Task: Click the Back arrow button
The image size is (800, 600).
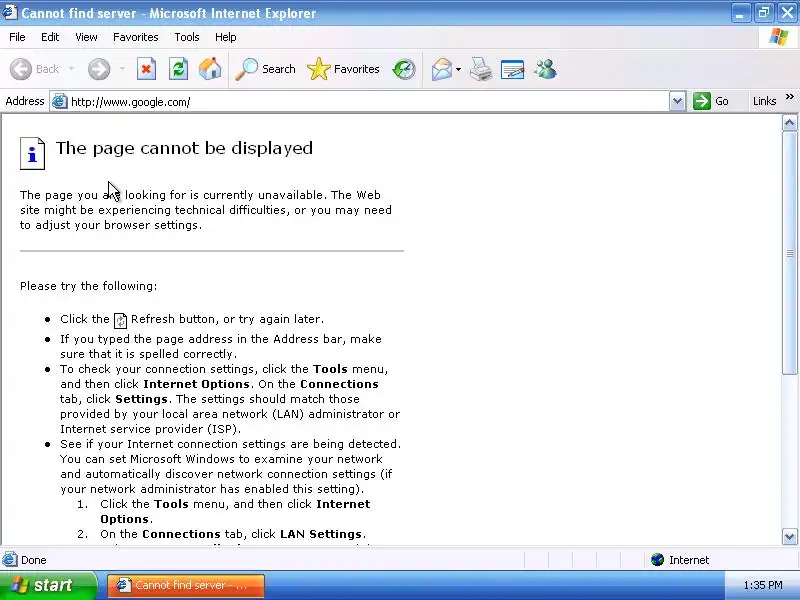Action: 21,69
